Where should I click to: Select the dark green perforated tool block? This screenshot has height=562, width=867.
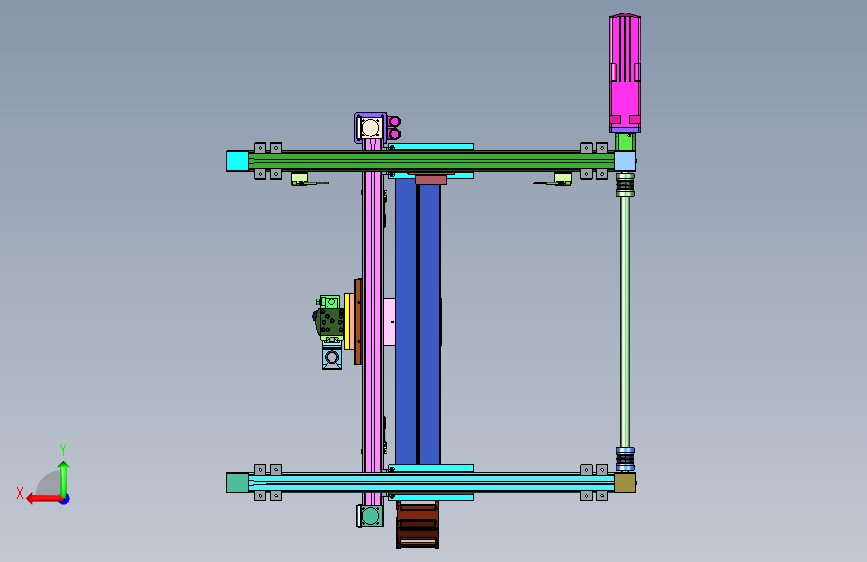click(331, 322)
